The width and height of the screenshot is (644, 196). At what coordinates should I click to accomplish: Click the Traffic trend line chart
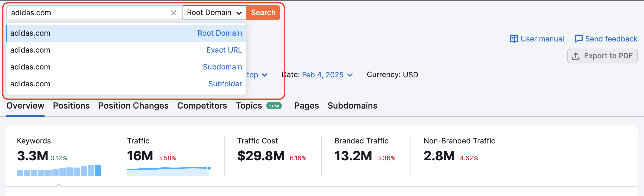point(169,171)
